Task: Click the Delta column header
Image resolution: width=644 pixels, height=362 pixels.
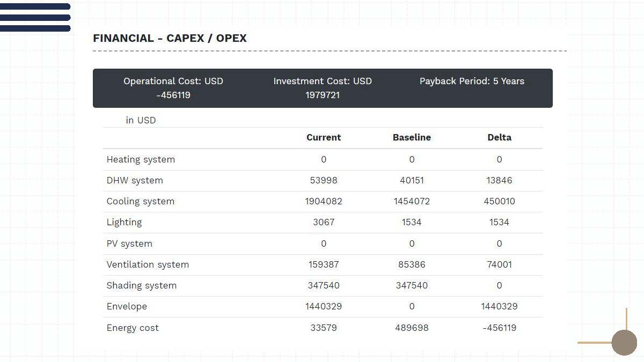Action: pos(499,137)
